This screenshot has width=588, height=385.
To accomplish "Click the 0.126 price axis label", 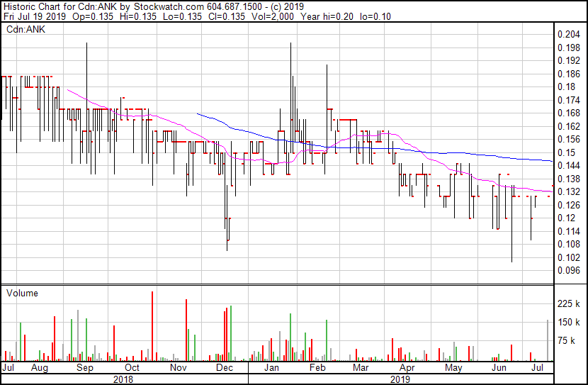I will point(568,205).
